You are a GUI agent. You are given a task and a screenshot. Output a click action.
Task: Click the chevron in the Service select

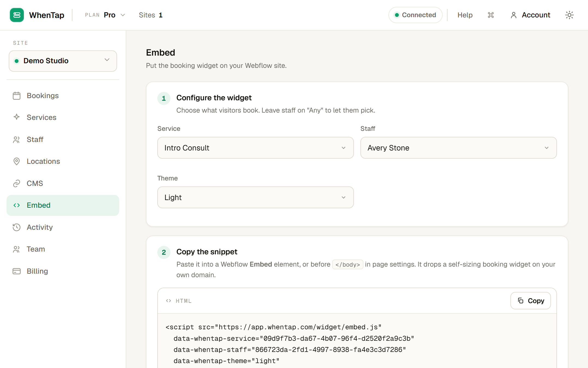344,148
